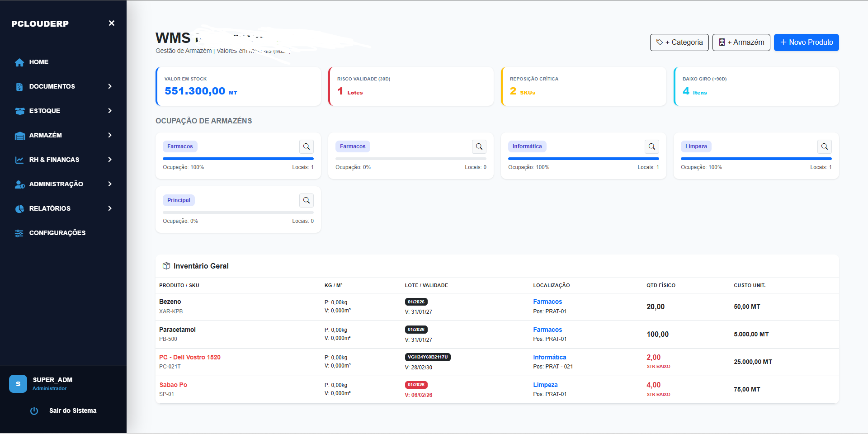The height and width of the screenshot is (434, 868).
Task: Add a new category with + Categoria
Action: (679, 42)
